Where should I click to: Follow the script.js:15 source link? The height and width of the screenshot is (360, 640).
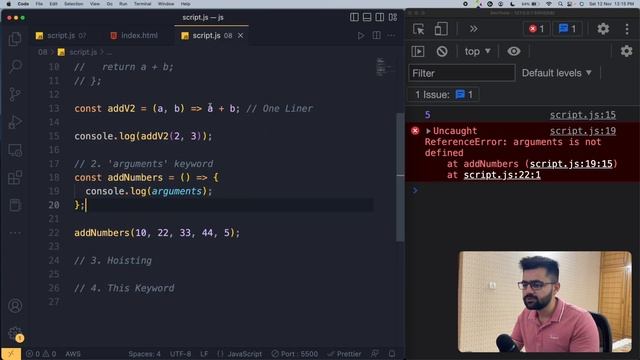point(582,115)
